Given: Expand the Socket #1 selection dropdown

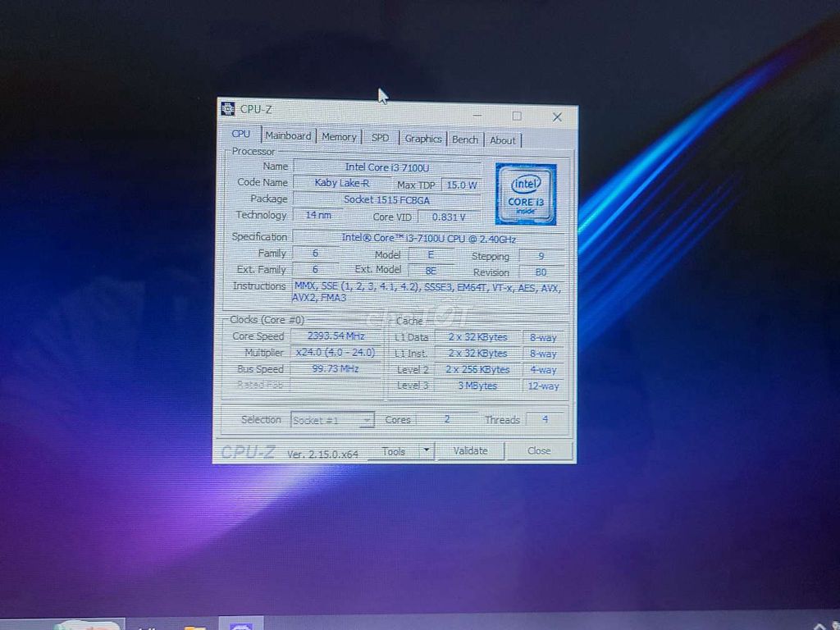Looking at the screenshot, I should point(332,420).
